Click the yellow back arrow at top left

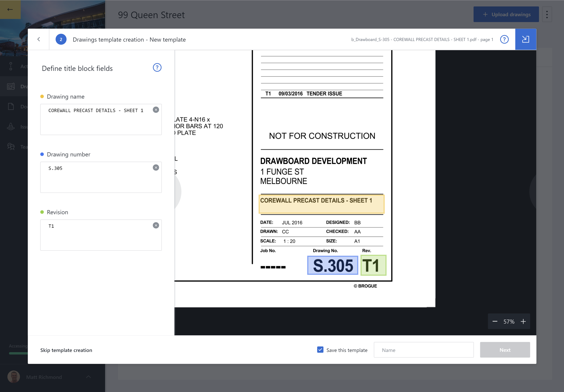pyautogui.click(x=10, y=9)
